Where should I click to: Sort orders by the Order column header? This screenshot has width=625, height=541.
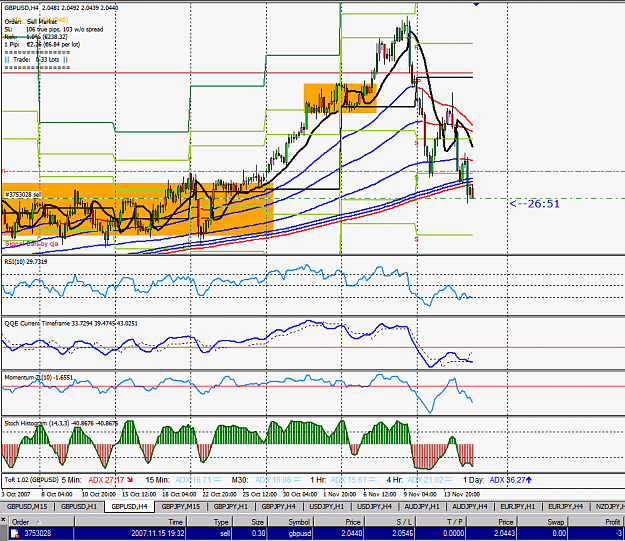[x=41, y=522]
